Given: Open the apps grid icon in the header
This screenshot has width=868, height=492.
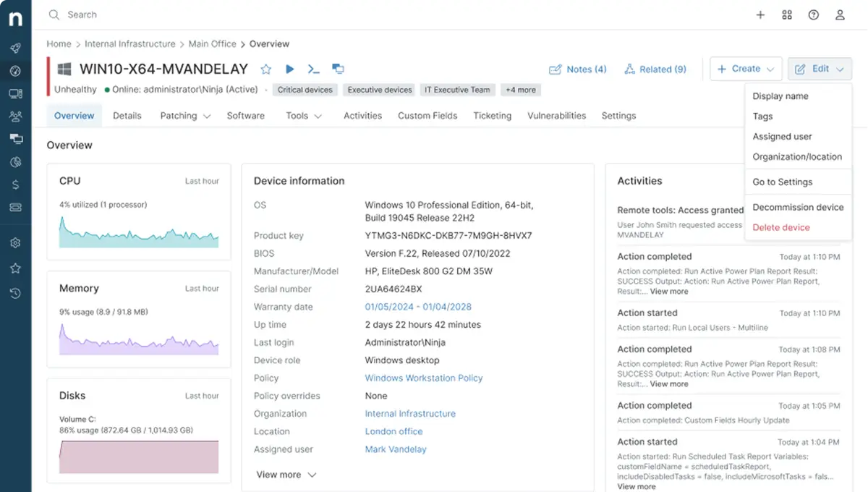Looking at the screenshot, I should (x=787, y=14).
